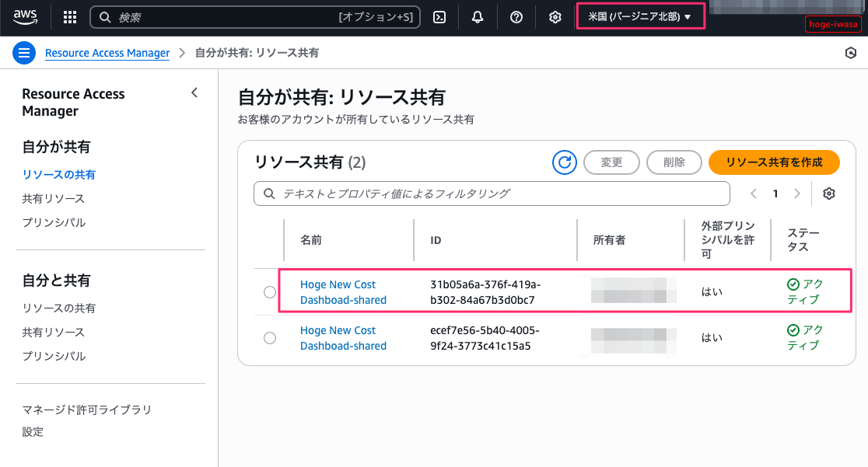
Task: Click page number 1 in pagination
Action: [x=775, y=193]
